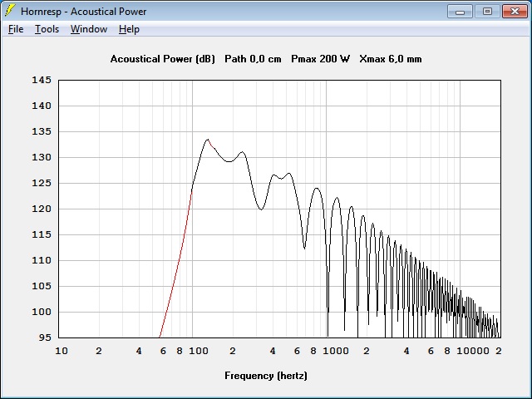Click the 10 Hz axis tick label
Image resolution: width=532 pixels, height=399 pixels.
tap(62, 351)
